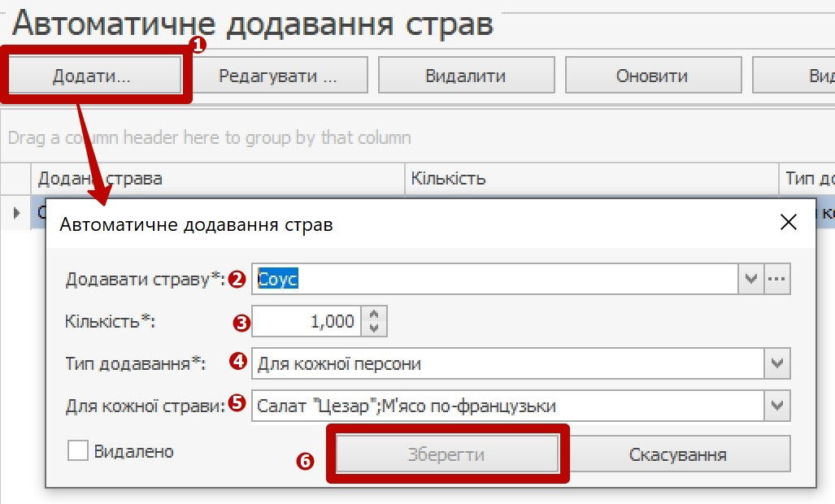
Task: Click the row indicator arrow in grid
Action: pyautogui.click(x=15, y=212)
